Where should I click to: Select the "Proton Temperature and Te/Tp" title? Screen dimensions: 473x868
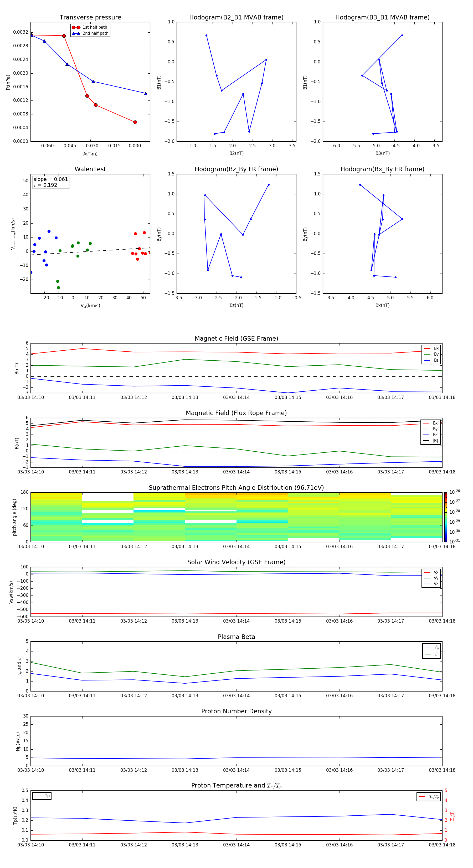(236, 786)
